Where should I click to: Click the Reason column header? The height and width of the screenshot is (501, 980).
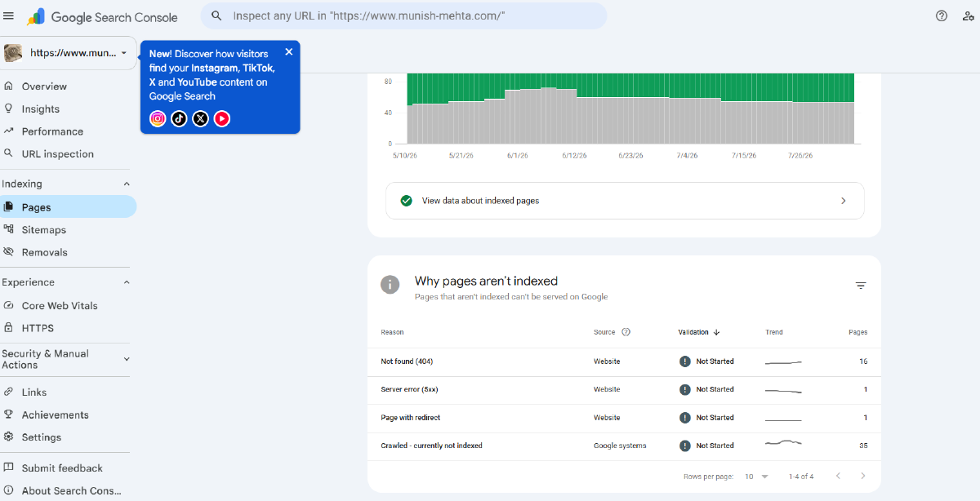[x=392, y=332]
